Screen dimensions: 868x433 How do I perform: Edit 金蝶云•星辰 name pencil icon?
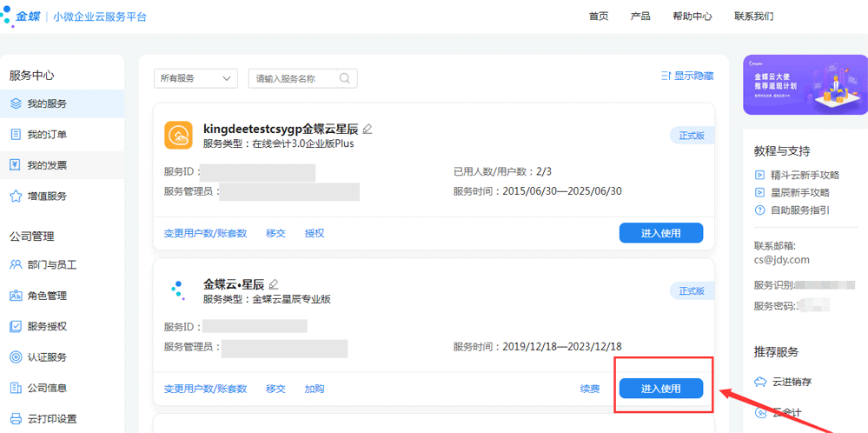pyautogui.click(x=274, y=284)
